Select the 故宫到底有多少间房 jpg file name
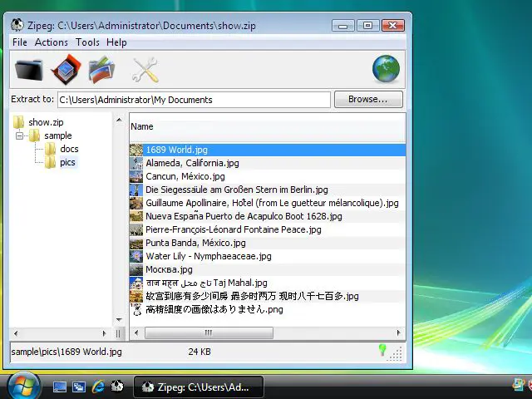Screen dimensions: 532x399 [x=252, y=296]
